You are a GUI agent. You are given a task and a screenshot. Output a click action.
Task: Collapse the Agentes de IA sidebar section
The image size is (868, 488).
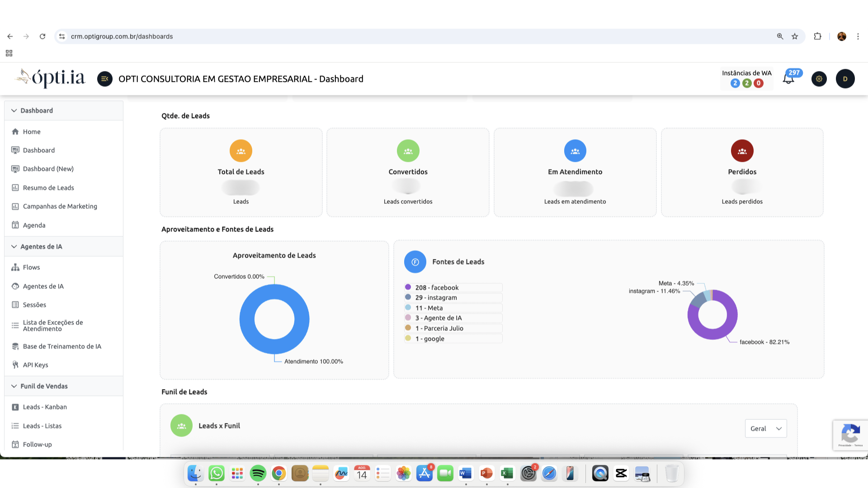(x=41, y=247)
